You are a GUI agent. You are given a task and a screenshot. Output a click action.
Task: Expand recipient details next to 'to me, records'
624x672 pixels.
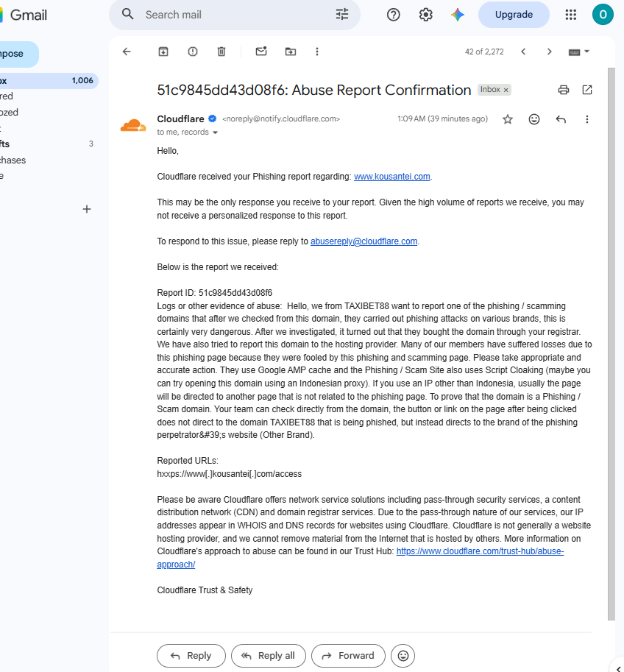215,132
